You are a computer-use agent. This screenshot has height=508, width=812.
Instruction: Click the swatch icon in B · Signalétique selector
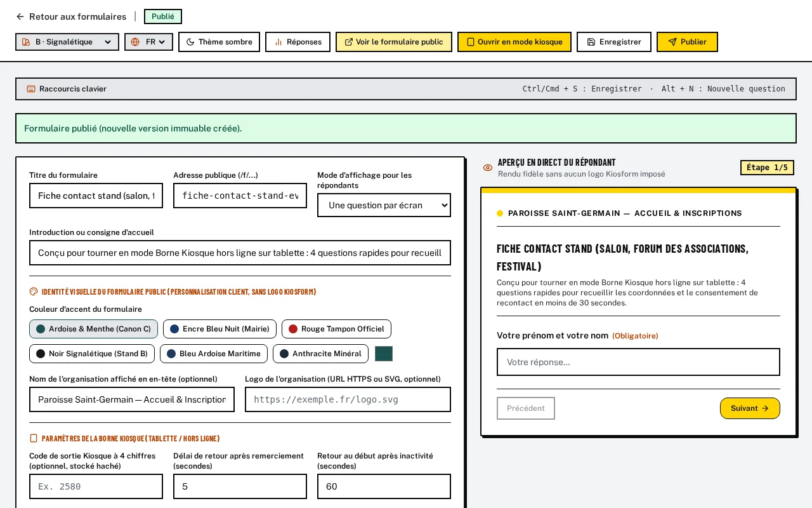point(26,42)
